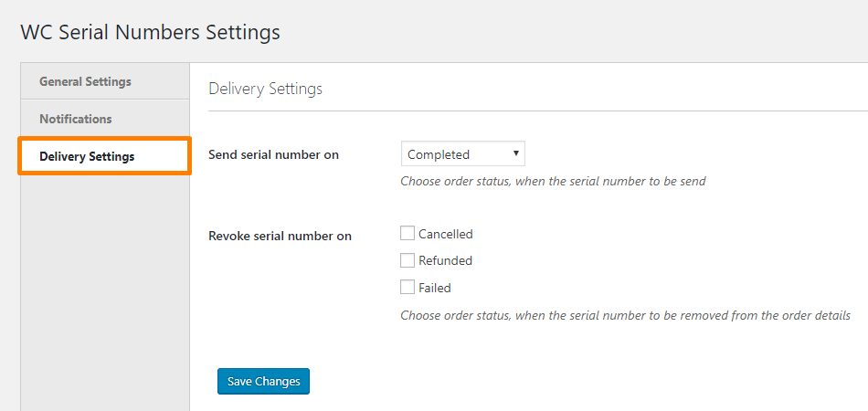
Task: Click the WC Serial Numbers Settings page title
Action: [x=150, y=32]
